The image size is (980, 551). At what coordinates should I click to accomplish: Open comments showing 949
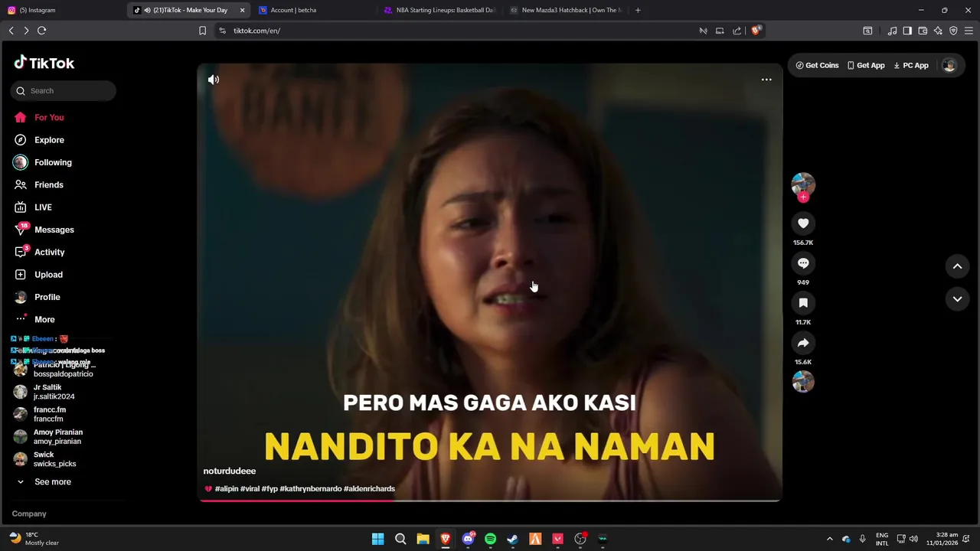[803, 263]
